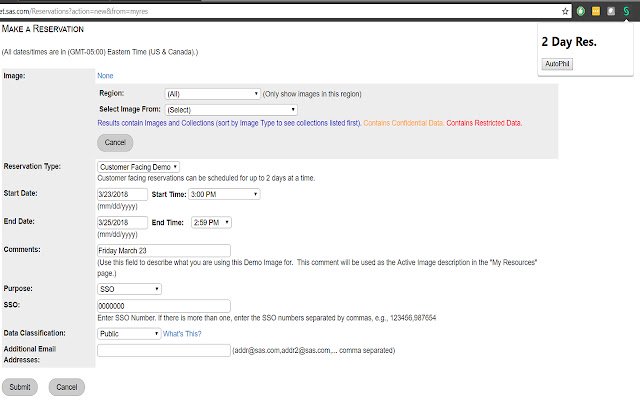
Task: Click the SSO number input field
Action: coord(164,306)
